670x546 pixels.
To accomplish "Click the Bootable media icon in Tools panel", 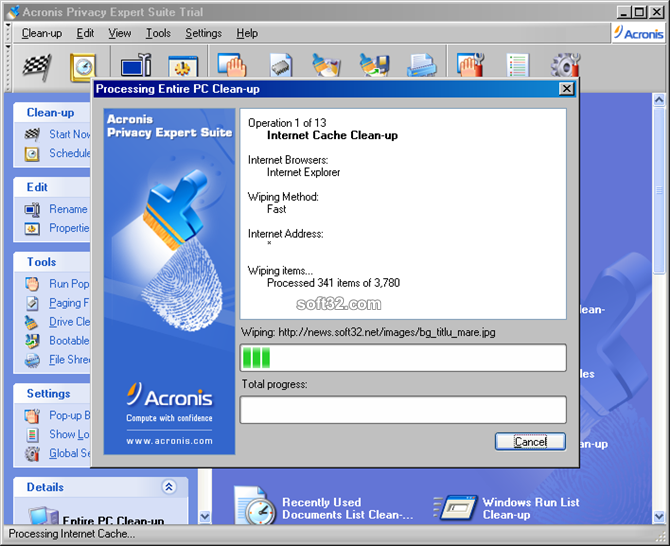I will [32, 341].
